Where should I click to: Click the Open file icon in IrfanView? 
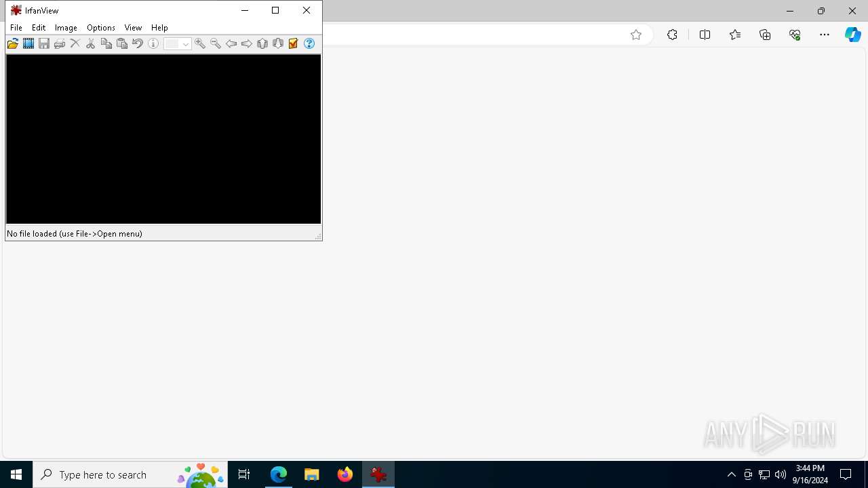click(x=13, y=43)
